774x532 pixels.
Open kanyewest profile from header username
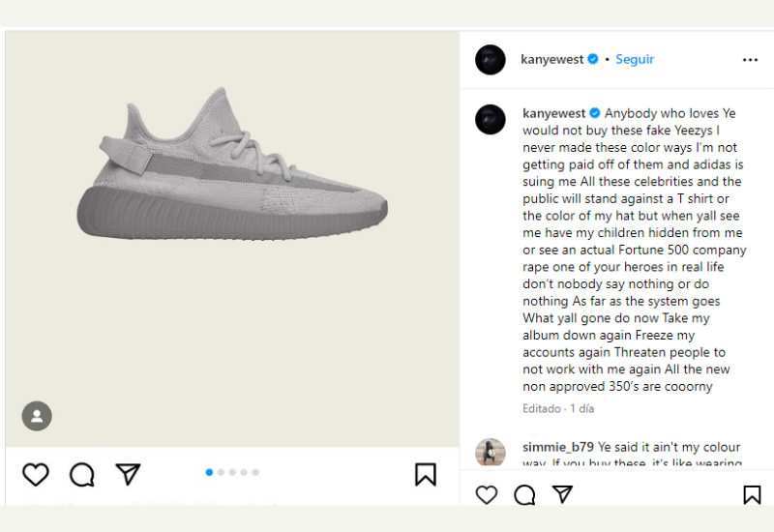pyautogui.click(x=551, y=59)
